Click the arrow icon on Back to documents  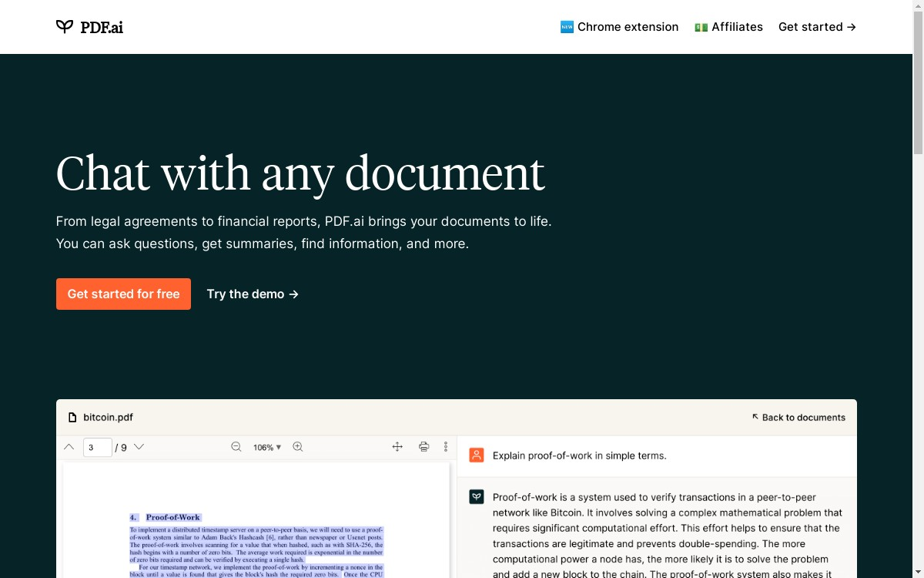[x=755, y=417]
